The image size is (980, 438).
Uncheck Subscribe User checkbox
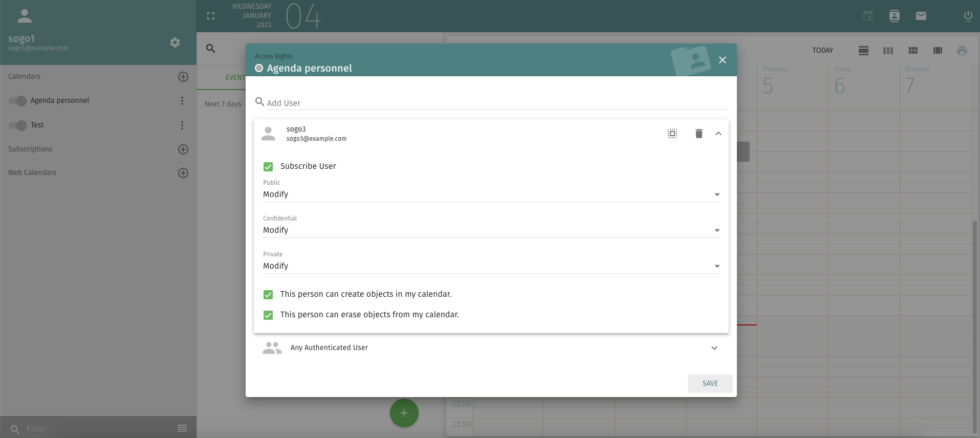coord(268,167)
